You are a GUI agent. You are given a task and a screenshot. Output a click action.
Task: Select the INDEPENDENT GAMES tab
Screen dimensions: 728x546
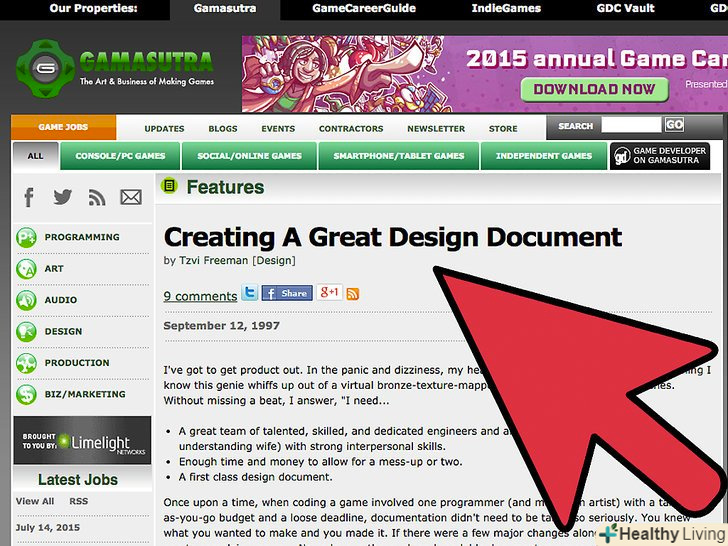click(544, 156)
